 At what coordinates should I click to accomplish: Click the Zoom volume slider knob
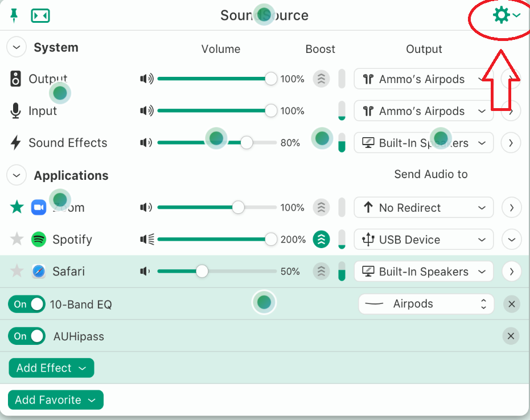[239, 207]
